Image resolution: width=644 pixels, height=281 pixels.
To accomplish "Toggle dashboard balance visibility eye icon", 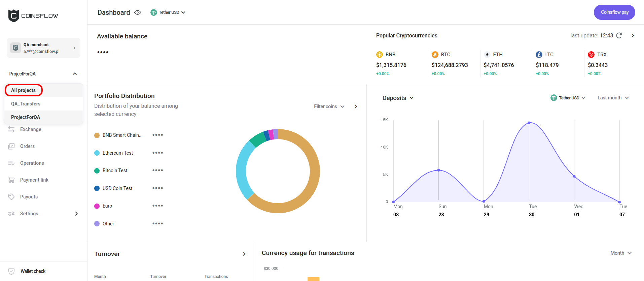I will pos(137,12).
